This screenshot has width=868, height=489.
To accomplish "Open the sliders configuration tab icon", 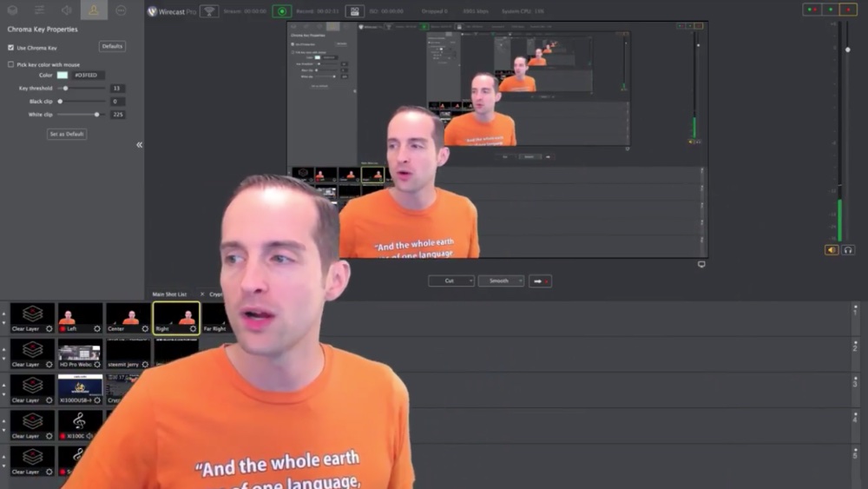I will [39, 10].
